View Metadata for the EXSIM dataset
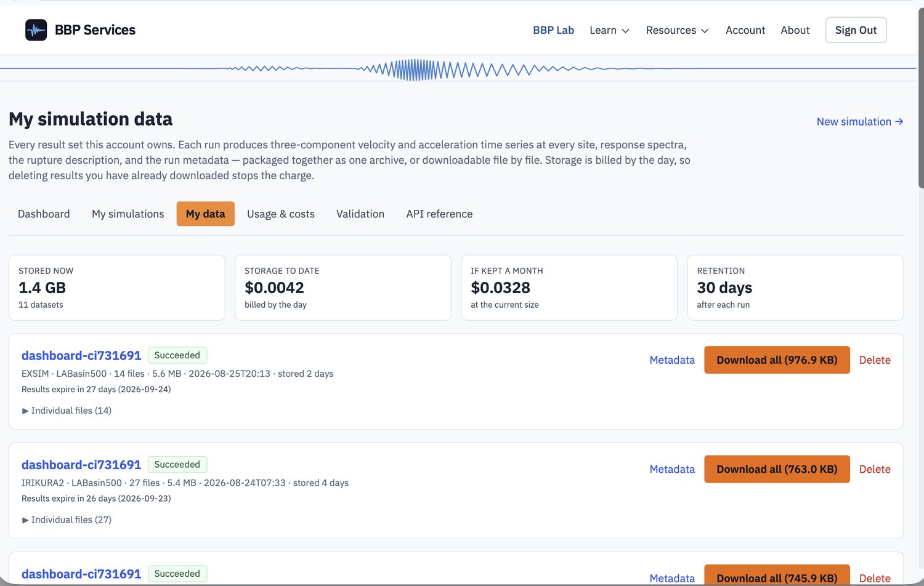This screenshot has height=586, width=924. pos(672,360)
